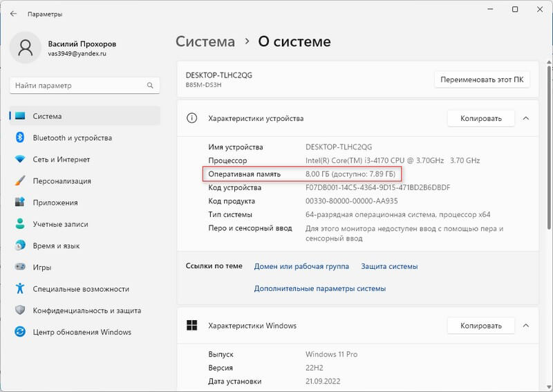Click the Время и язык globe icon
Screen dimensions: 553x392
tap(20, 245)
